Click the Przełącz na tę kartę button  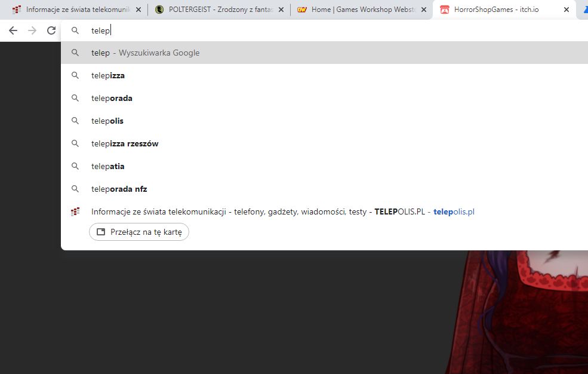(x=139, y=232)
